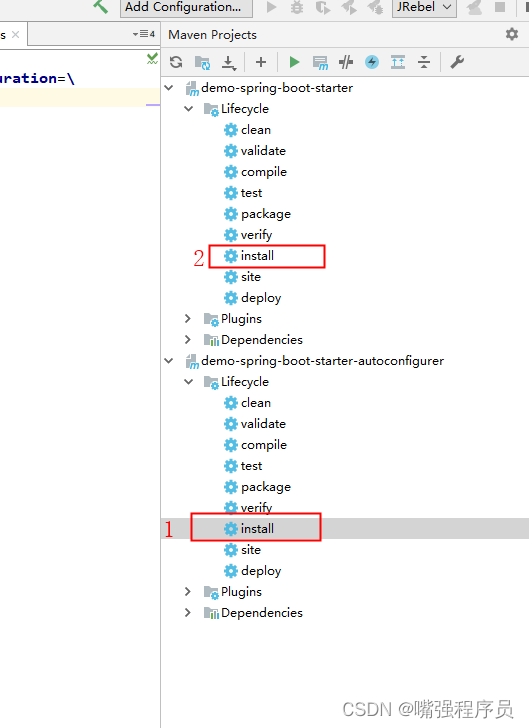Screen dimensions: 529x728
Task: Open the hidden editor tabs list dropdown
Action: click(143, 34)
